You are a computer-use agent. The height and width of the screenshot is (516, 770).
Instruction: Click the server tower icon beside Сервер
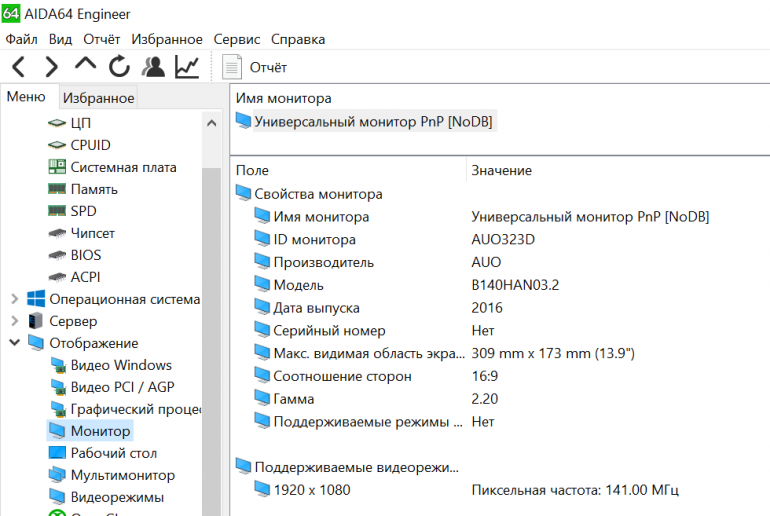(35, 321)
